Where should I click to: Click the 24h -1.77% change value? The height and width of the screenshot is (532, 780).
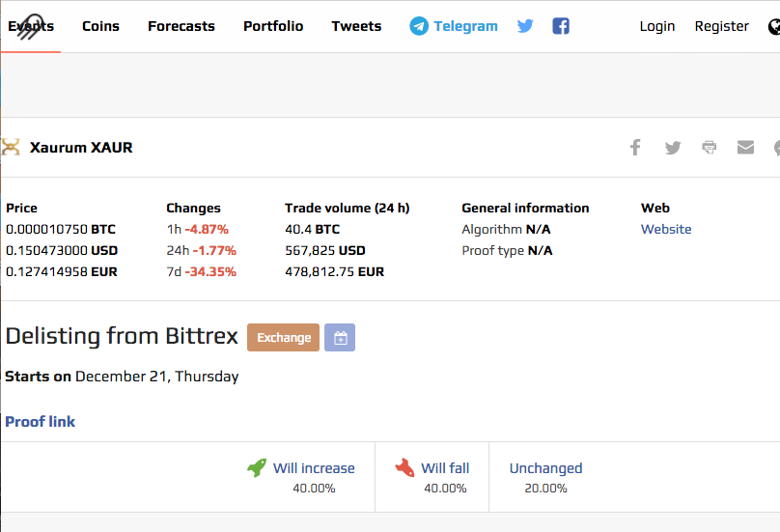[x=202, y=251]
